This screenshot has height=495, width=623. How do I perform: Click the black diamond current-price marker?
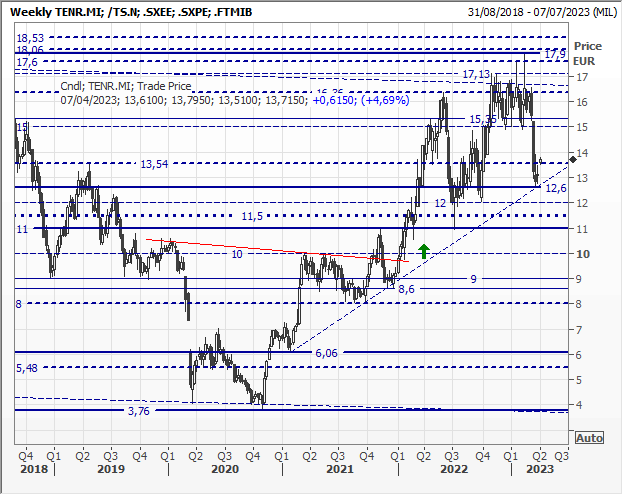pos(572,159)
